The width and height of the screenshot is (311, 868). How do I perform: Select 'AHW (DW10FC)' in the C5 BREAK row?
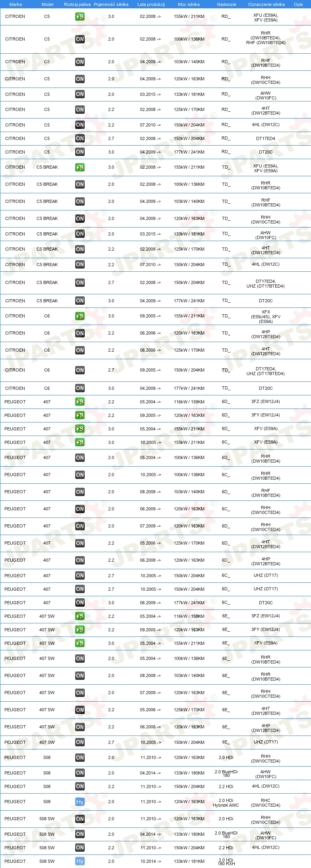(x=266, y=235)
